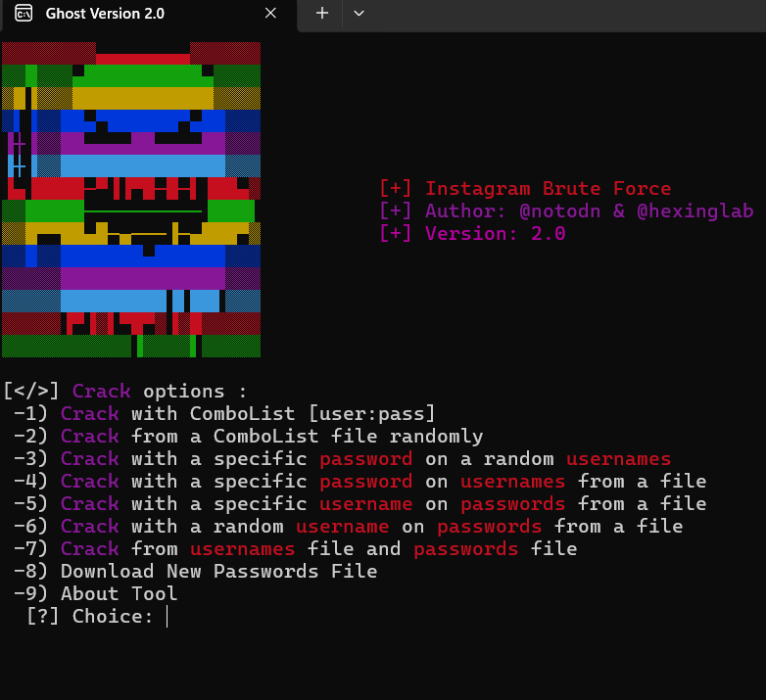Image resolution: width=766 pixels, height=700 pixels.
Task: Click option 4 password on usernames from file
Action: (x=359, y=482)
